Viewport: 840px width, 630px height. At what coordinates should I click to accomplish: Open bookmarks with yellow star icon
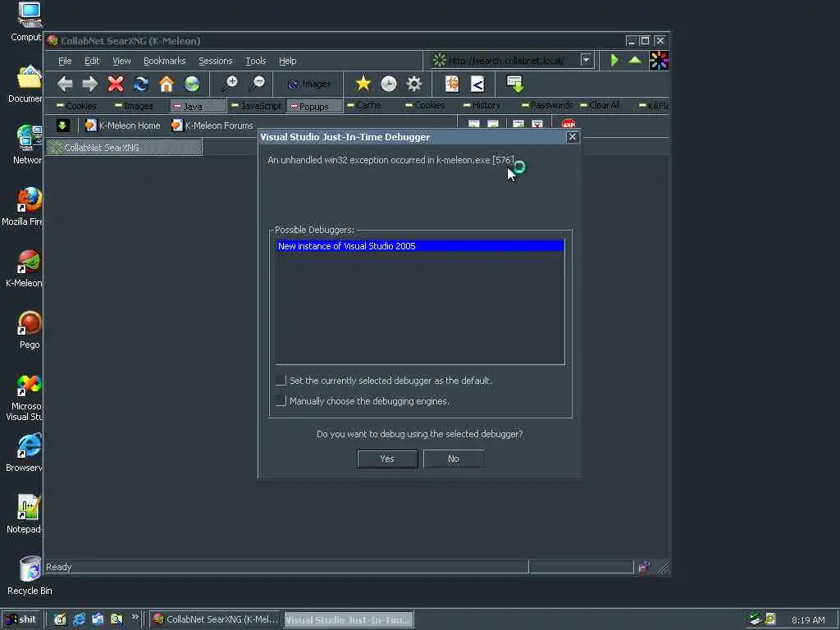tap(363, 84)
